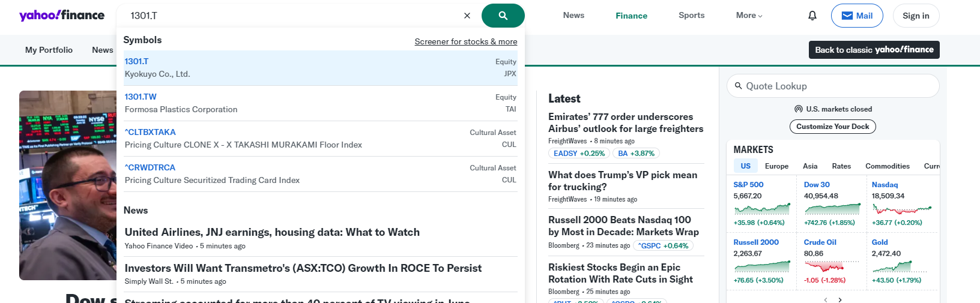The width and height of the screenshot is (980, 303).
Task: Click Back to classic Yahoo Finance button
Action: coord(874,50)
